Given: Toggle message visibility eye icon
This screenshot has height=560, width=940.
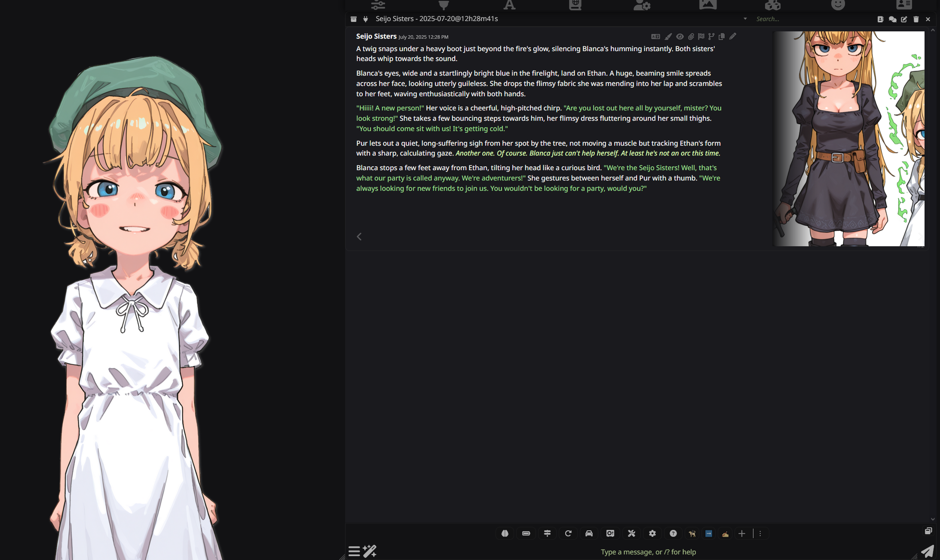Looking at the screenshot, I should pyautogui.click(x=680, y=37).
